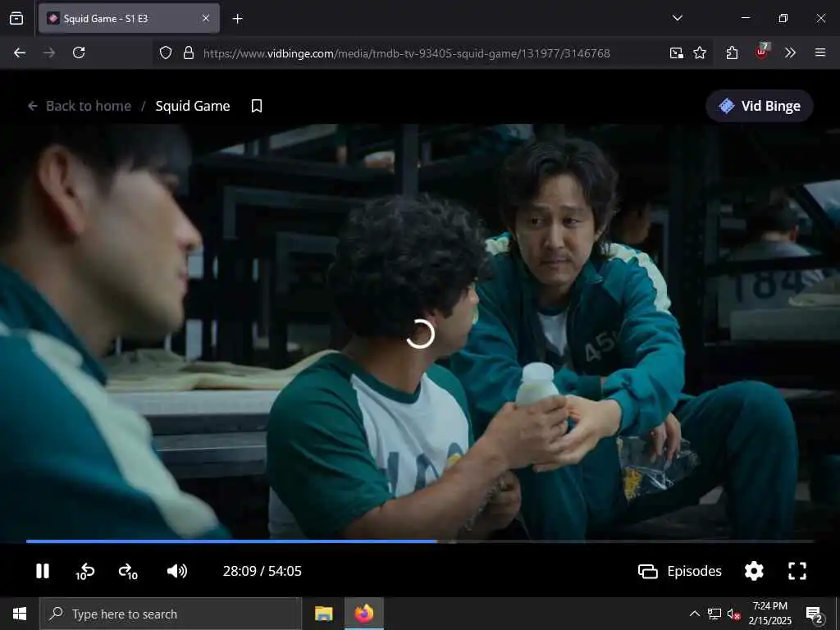Screen dimensions: 840x630
Task: Seek on the video progress bar
Action: (420, 541)
